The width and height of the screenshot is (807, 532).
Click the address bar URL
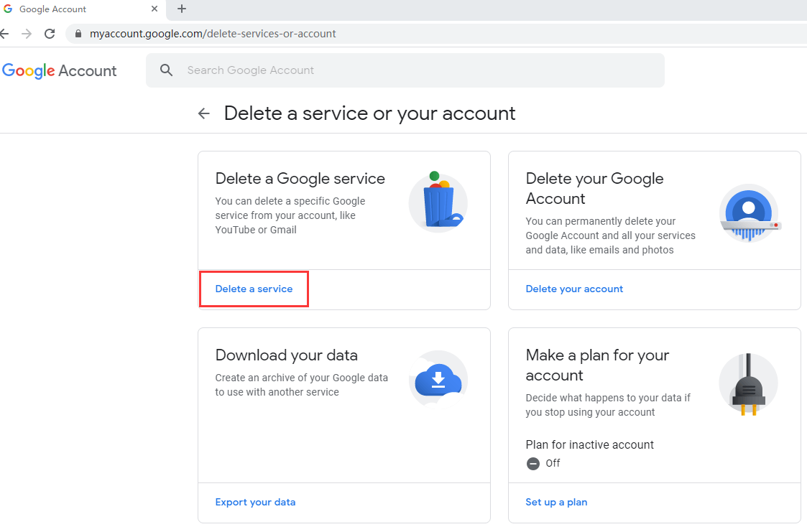coord(212,33)
